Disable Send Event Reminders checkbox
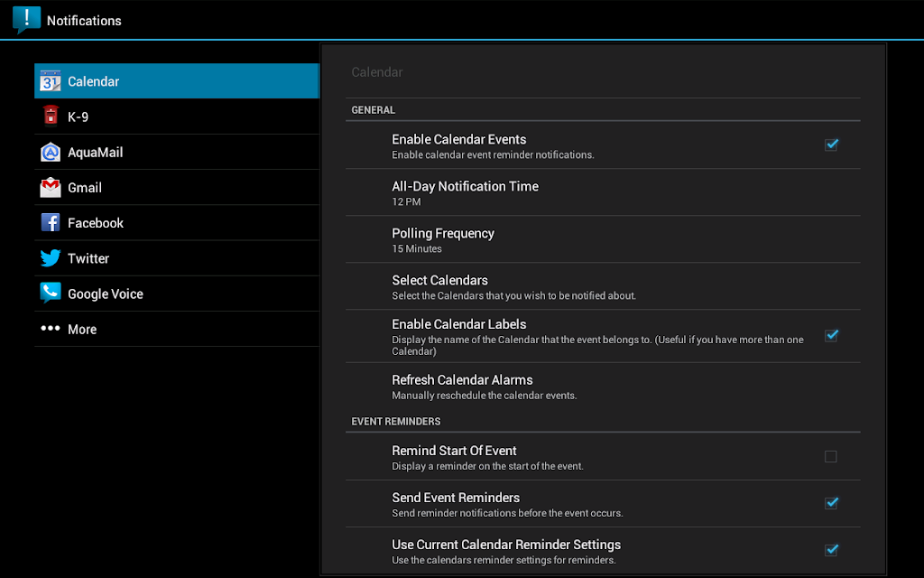The width and height of the screenshot is (924, 578). (831, 504)
